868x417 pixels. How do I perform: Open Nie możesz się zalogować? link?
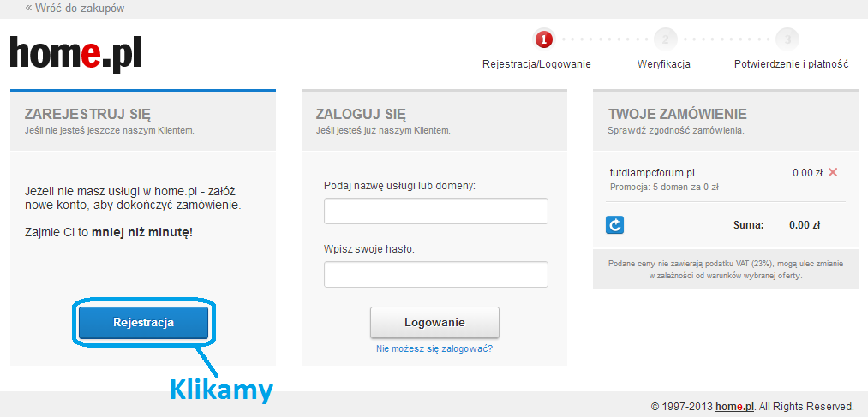434,349
